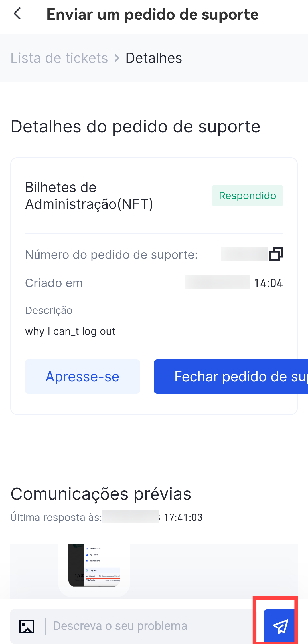Tap the back arrow in the header

(18, 14)
